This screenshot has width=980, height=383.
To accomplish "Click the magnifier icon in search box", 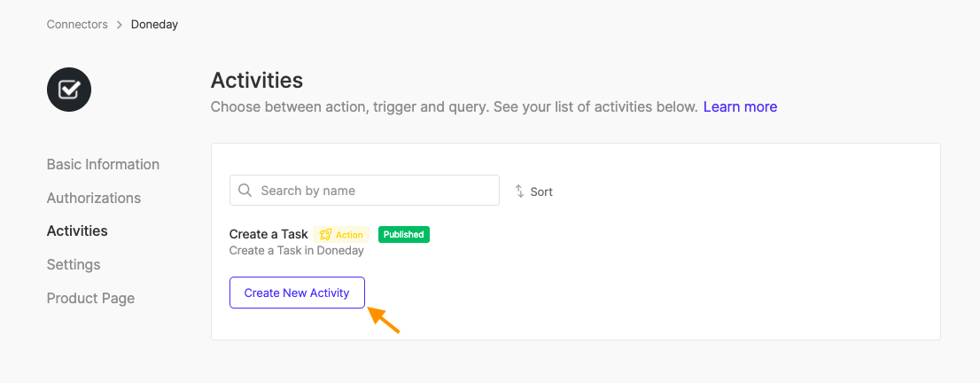I will 245,191.
